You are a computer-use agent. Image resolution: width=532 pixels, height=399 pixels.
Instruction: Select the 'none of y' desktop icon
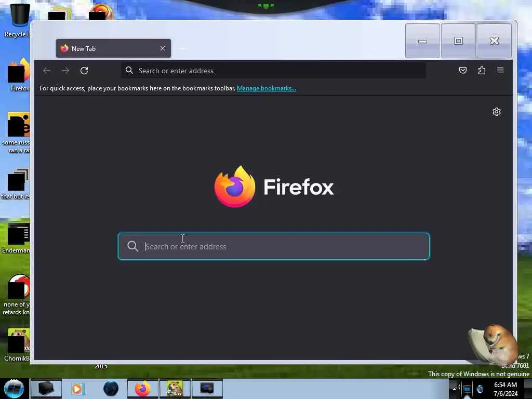point(16,295)
